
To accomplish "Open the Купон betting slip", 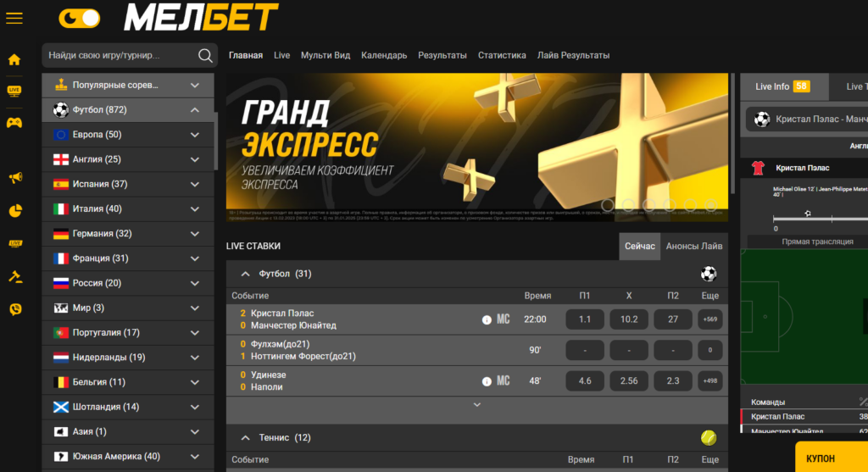I will [x=832, y=457].
